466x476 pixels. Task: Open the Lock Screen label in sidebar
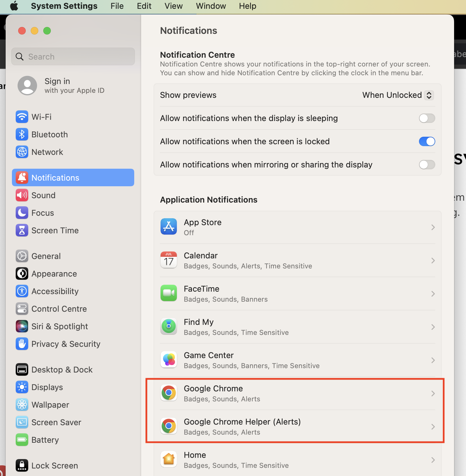click(55, 466)
